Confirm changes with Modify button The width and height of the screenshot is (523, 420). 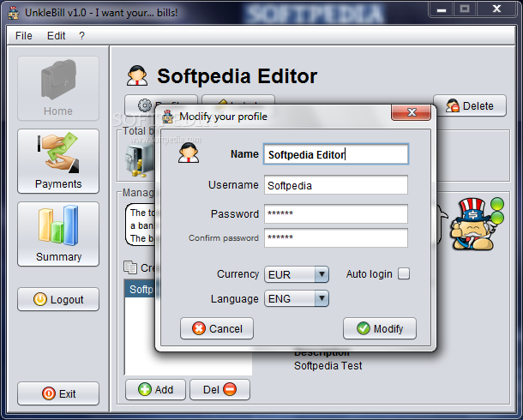click(x=380, y=328)
